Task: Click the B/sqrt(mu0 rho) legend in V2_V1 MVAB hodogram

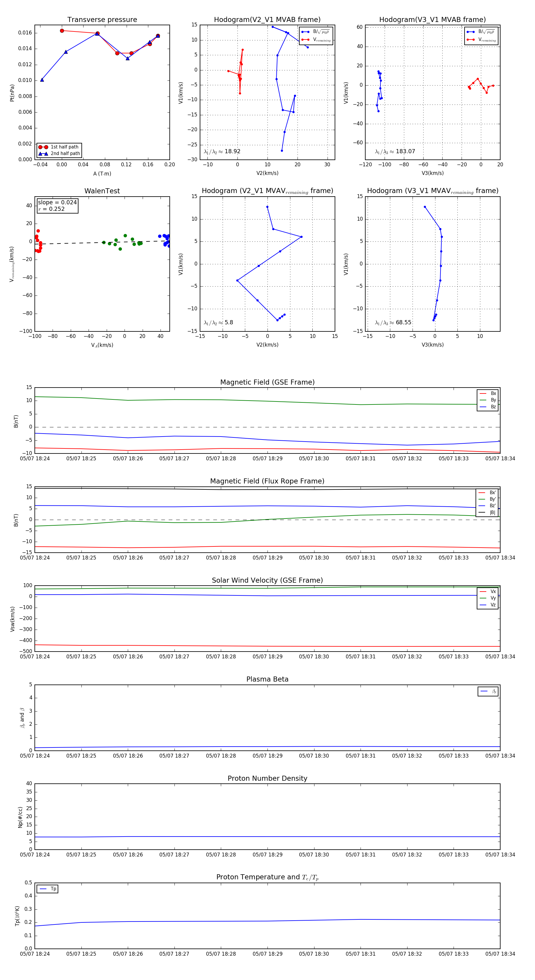Action: click(316, 32)
